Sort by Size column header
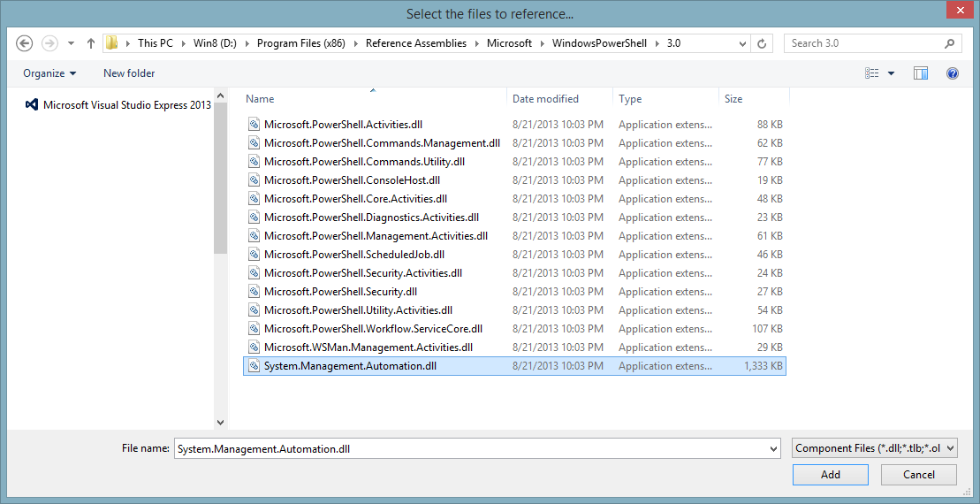This screenshot has width=980, height=504. 733,99
